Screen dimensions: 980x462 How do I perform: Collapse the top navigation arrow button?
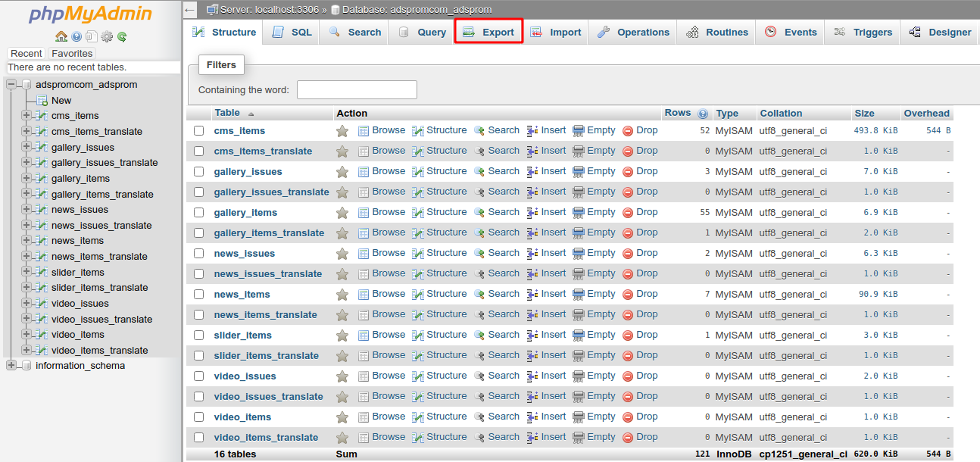190,10
